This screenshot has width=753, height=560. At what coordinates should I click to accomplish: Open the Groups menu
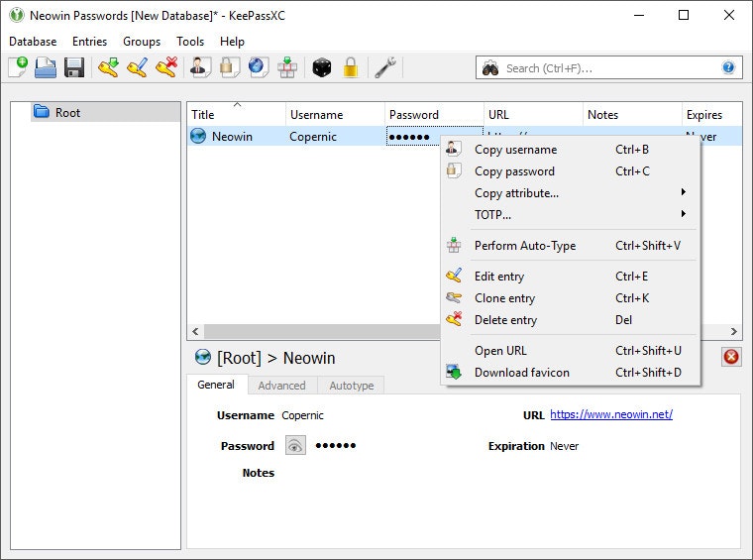click(x=142, y=42)
